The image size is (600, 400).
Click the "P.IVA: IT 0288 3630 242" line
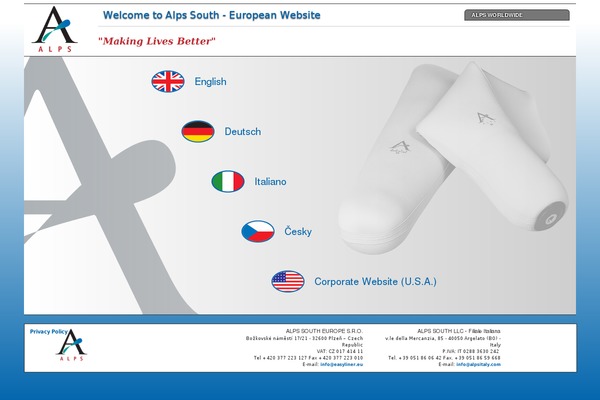click(471, 351)
